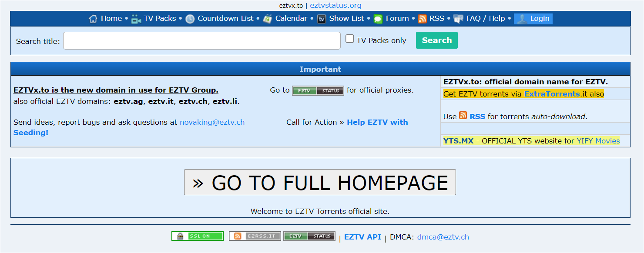Viewport: 644px width, 253px height.
Task: Open the RSS text link in navbar
Action: [437, 18]
